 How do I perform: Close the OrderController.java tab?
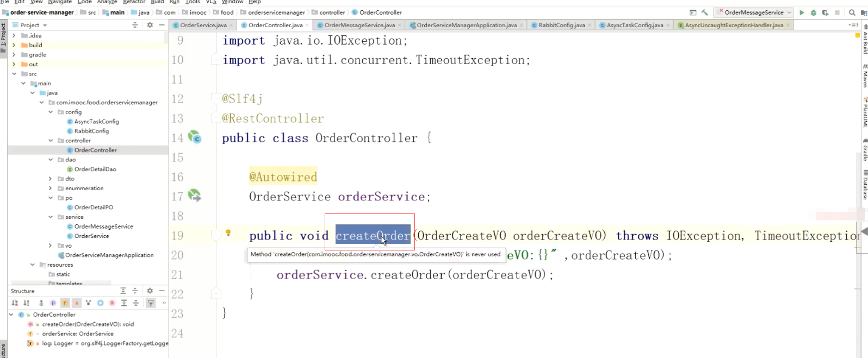point(307,25)
